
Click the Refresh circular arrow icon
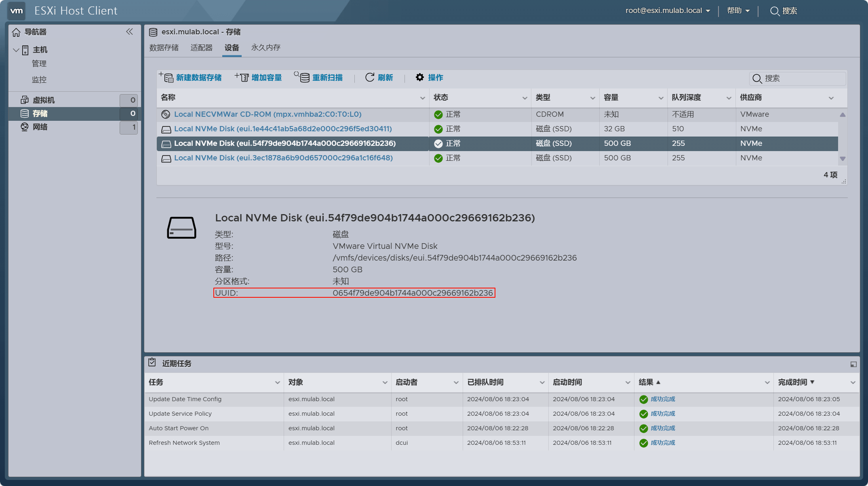[x=370, y=77]
